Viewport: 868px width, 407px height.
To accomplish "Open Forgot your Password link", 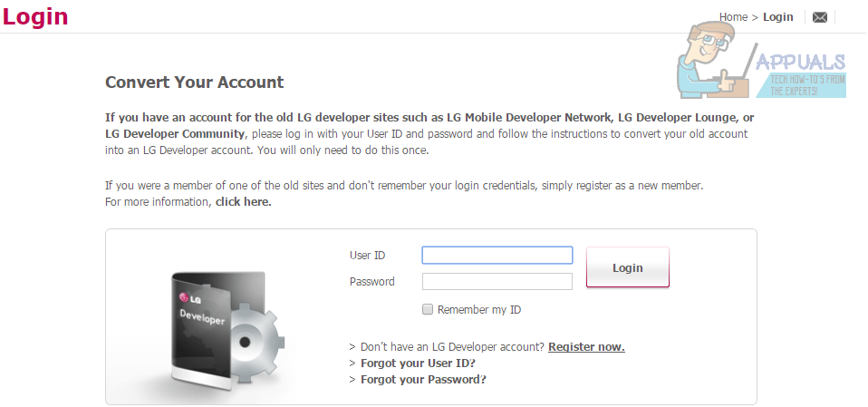I will (x=423, y=380).
